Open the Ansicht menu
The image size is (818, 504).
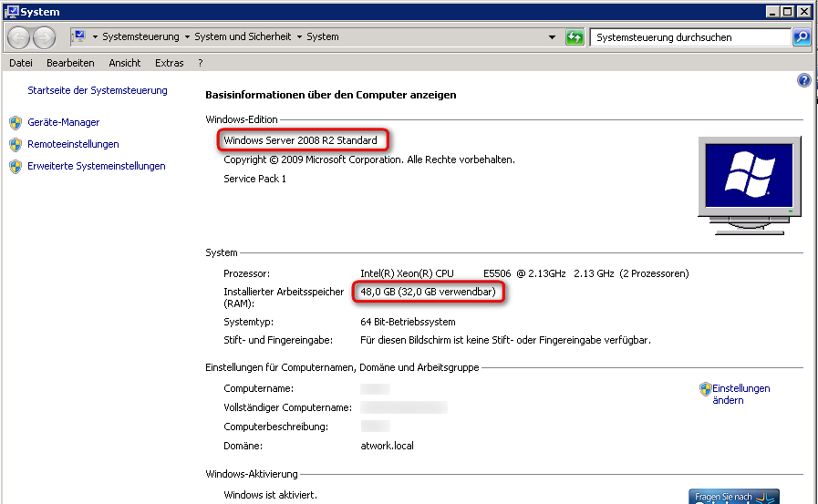(124, 63)
